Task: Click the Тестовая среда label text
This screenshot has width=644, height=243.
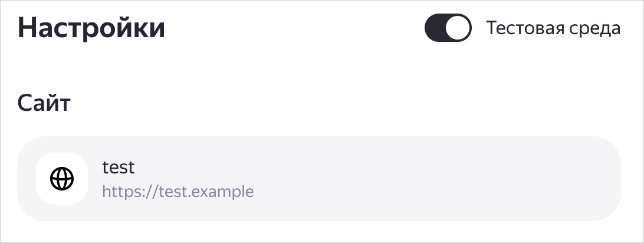Action: point(553,28)
